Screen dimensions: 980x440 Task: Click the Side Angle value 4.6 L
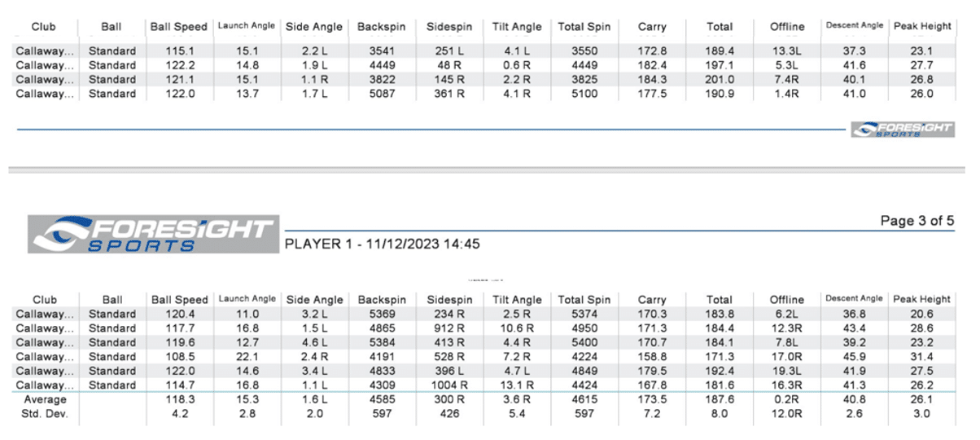[x=313, y=342]
